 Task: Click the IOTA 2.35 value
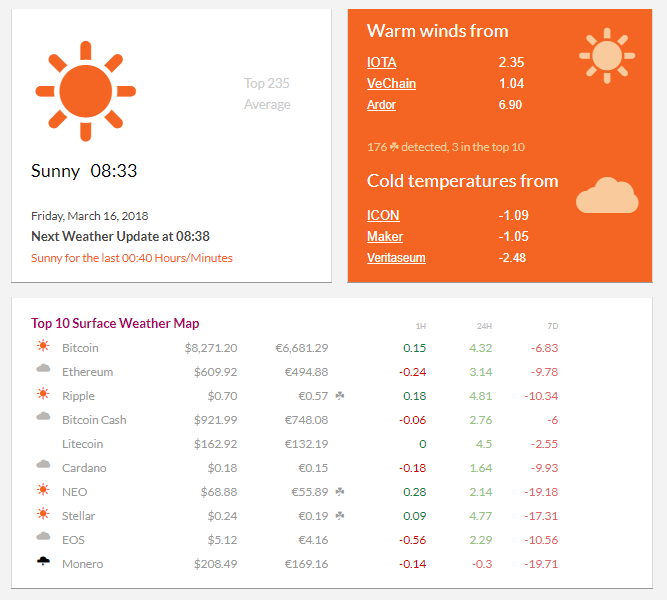(511, 62)
